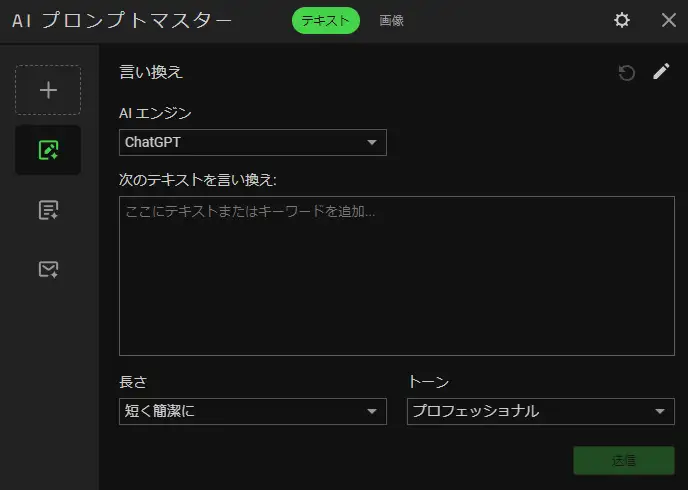This screenshot has width=688, height=490.
Task: Switch to the テキスト tab
Action: pos(326,20)
